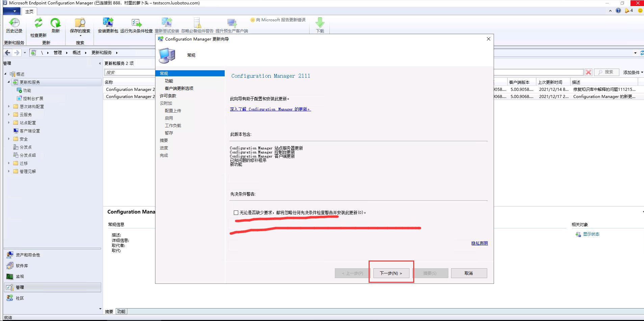Viewport: 644px width, 321px height.
Task: Open the 添加条件 dropdown
Action: [x=633, y=72]
